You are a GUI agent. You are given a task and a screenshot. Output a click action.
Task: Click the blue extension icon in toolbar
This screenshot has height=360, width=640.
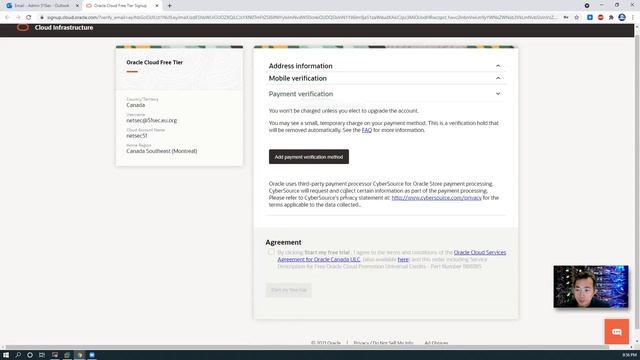(x=590, y=17)
